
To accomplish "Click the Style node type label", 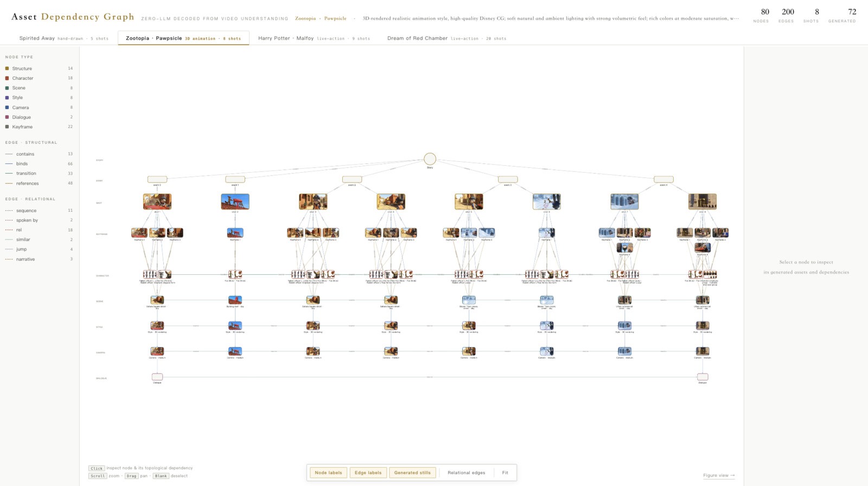I will pyautogui.click(x=17, y=98).
